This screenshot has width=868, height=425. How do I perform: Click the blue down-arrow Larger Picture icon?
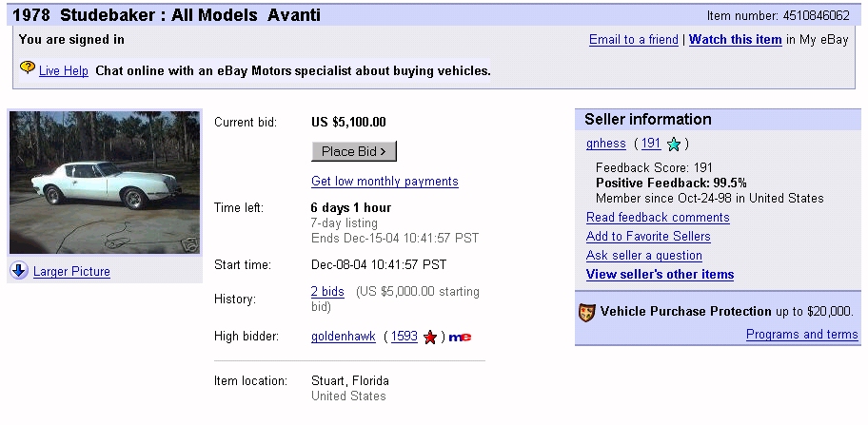(x=19, y=271)
